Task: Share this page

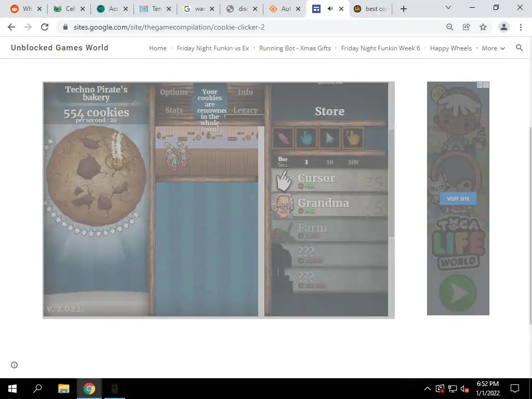Action: (466, 27)
